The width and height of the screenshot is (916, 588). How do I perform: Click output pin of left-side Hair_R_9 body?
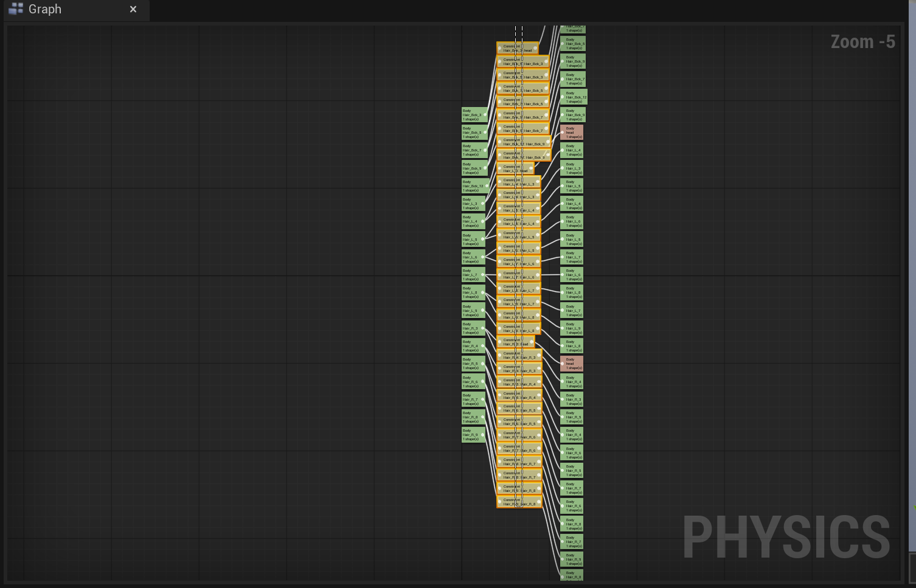pos(483,435)
